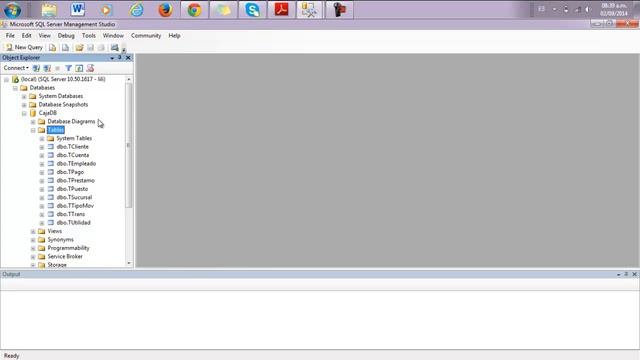Image resolution: width=640 pixels, height=360 pixels.
Task: Close the Output panel
Action: pos(634,274)
